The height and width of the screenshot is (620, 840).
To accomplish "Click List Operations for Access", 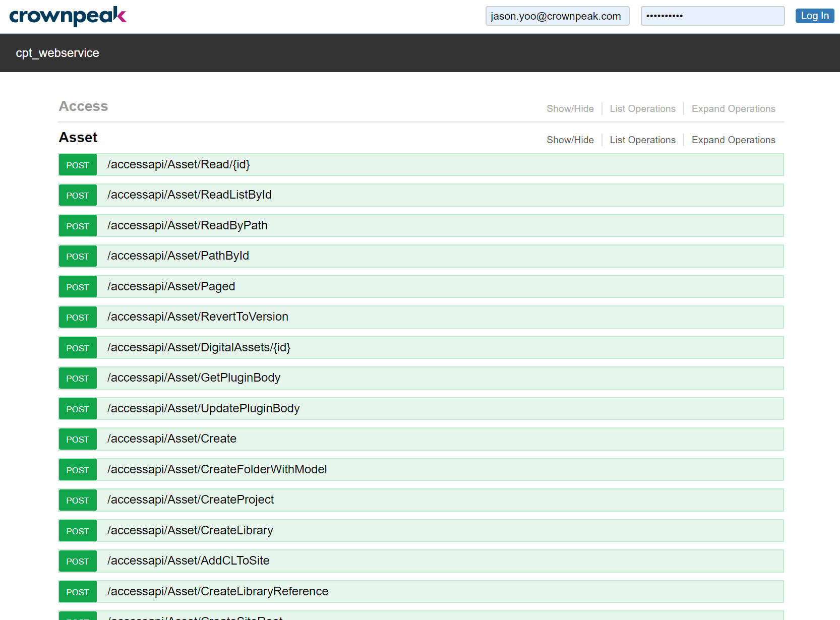I will tap(642, 109).
